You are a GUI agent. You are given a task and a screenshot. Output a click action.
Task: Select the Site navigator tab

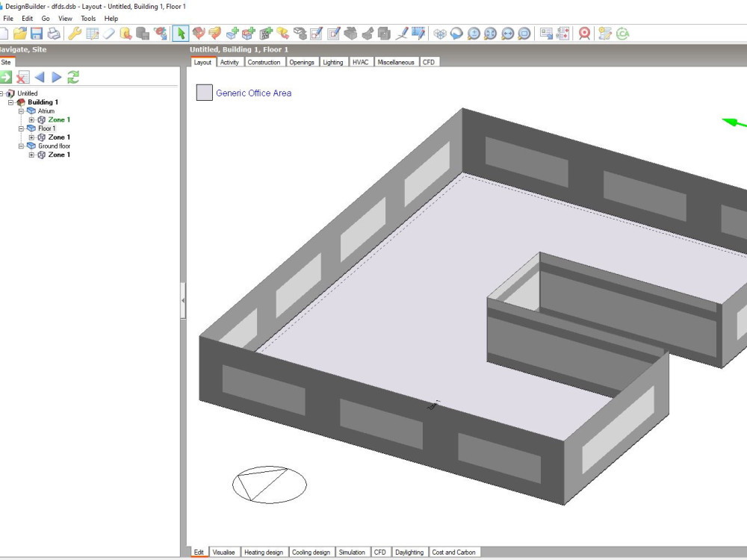coord(6,63)
